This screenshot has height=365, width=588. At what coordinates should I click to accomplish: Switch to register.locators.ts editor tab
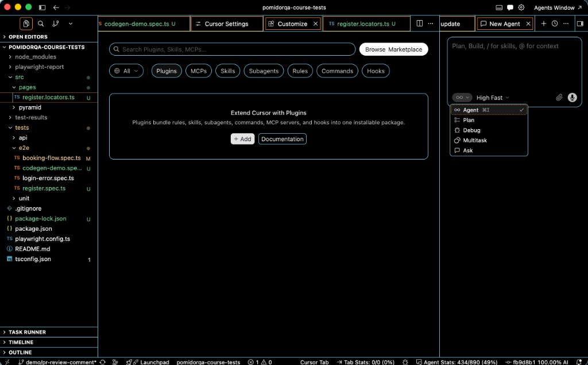click(x=366, y=24)
